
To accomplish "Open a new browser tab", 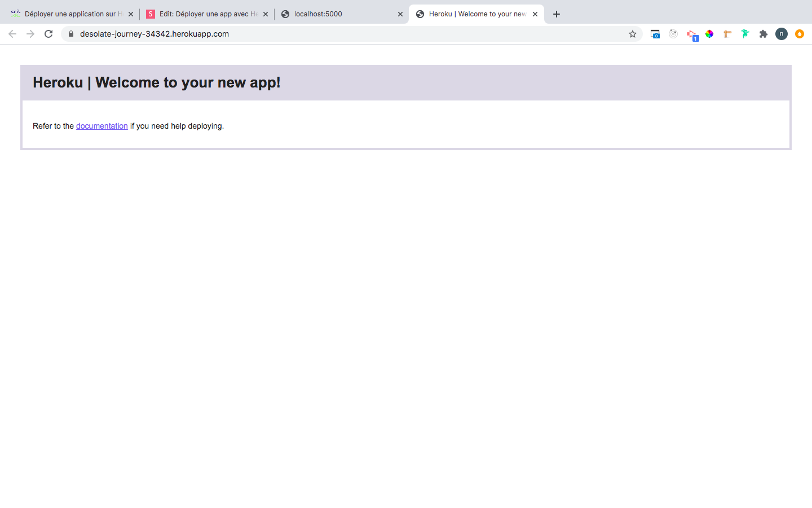I will click(557, 14).
